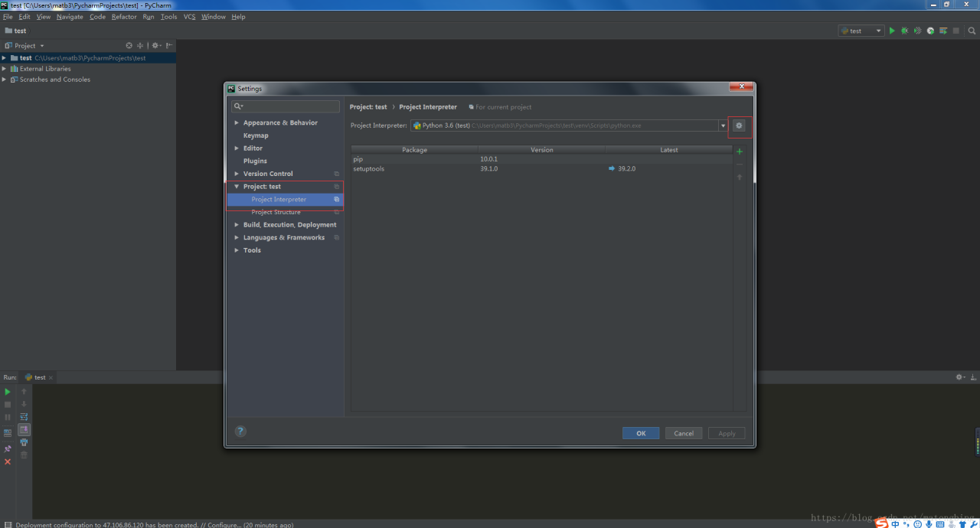This screenshot has height=528, width=980.
Task: Collapse all in Project panel
Action: click(x=140, y=45)
